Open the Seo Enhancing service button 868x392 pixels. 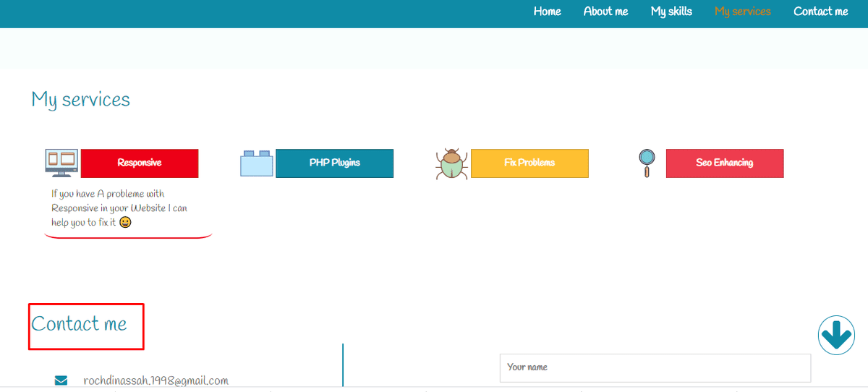[725, 163]
